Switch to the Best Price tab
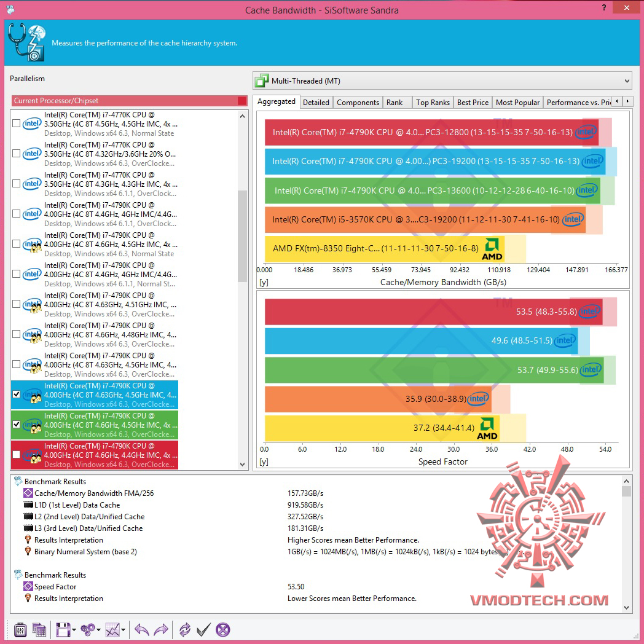The width and height of the screenshot is (644, 644). 473,102
